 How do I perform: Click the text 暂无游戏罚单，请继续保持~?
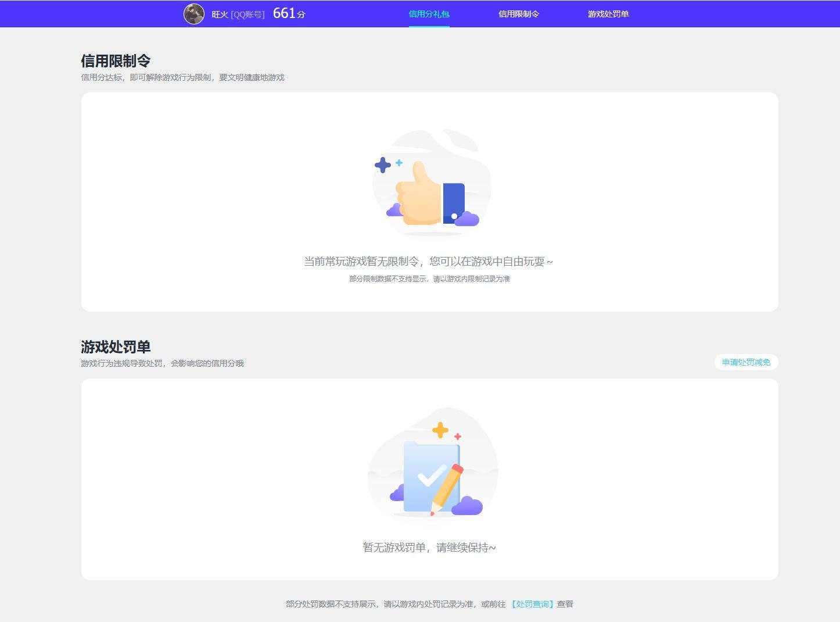[429, 548]
